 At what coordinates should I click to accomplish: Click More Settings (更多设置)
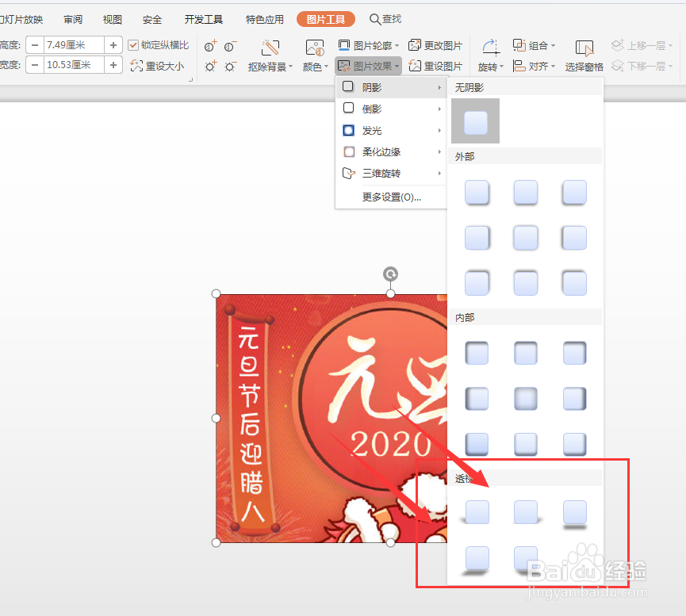pos(391,197)
